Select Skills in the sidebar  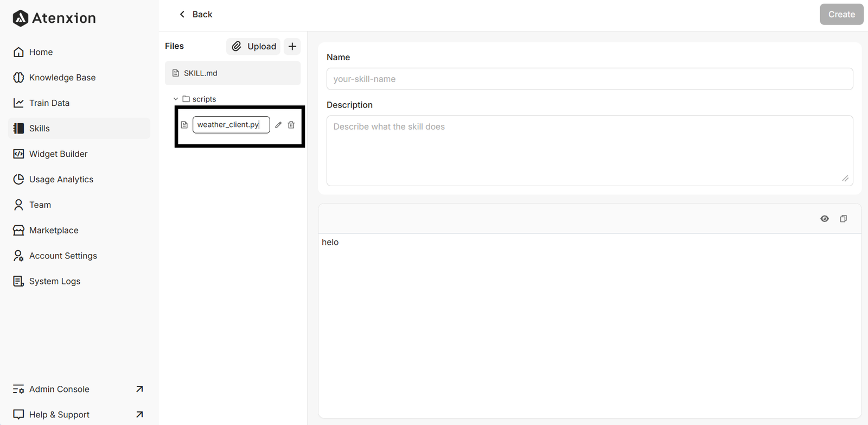click(x=79, y=129)
